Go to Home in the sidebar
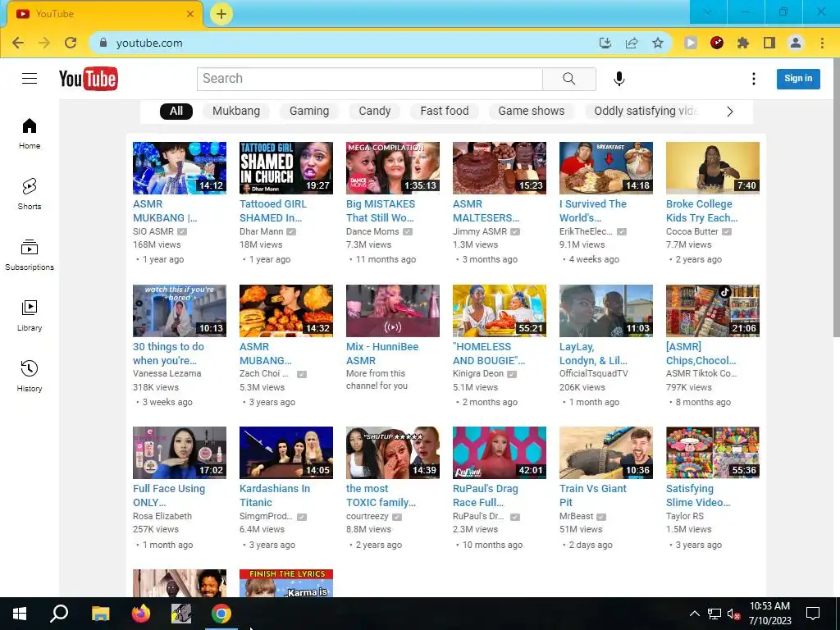Image resolution: width=840 pixels, height=630 pixels. (x=30, y=134)
